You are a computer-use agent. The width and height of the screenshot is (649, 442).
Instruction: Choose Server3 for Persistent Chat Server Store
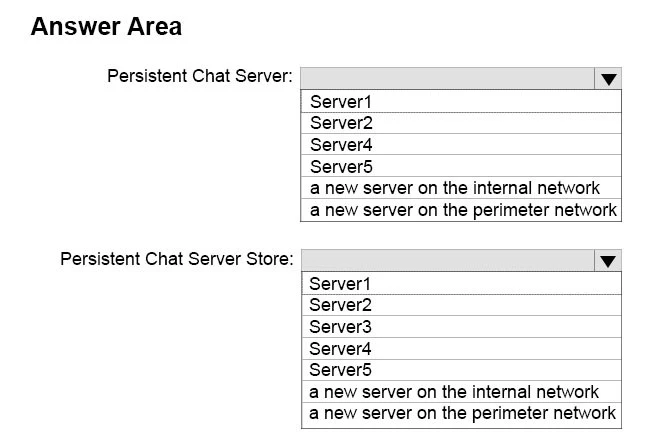click(x=460, y=327)
